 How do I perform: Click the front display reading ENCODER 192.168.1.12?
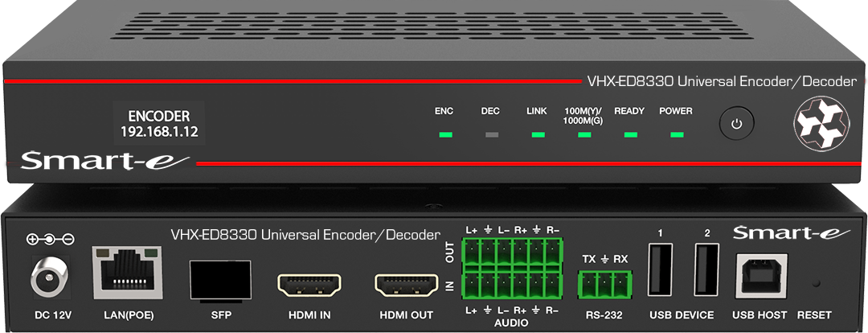tap(159, 124)
